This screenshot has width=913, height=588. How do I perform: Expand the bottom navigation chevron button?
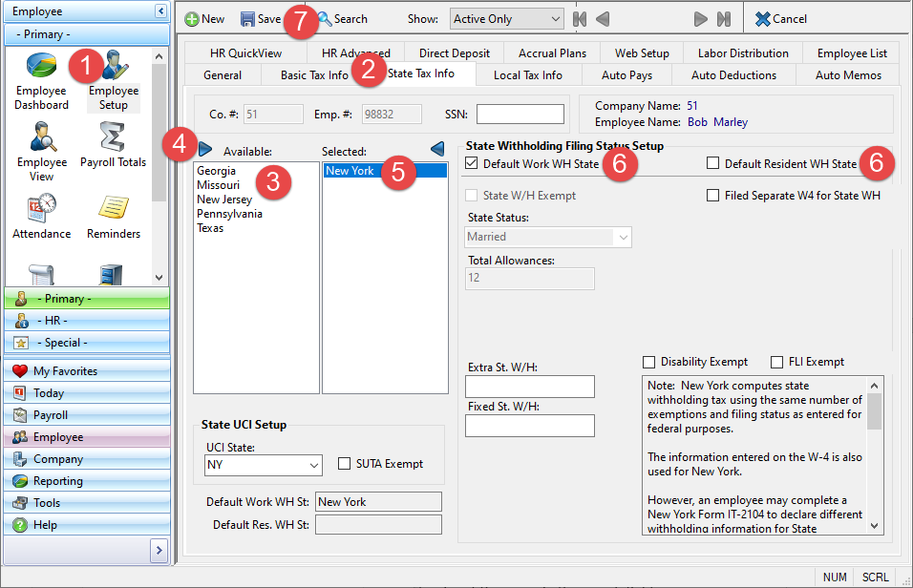(159, 550)
